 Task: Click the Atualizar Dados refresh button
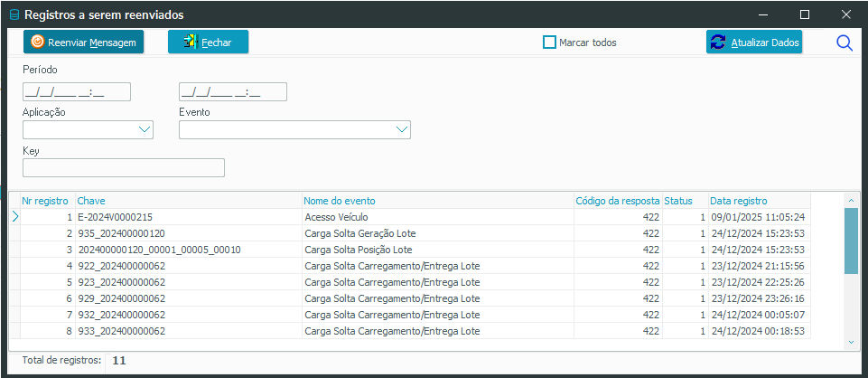pyautogui.click(x=754, y=43)
